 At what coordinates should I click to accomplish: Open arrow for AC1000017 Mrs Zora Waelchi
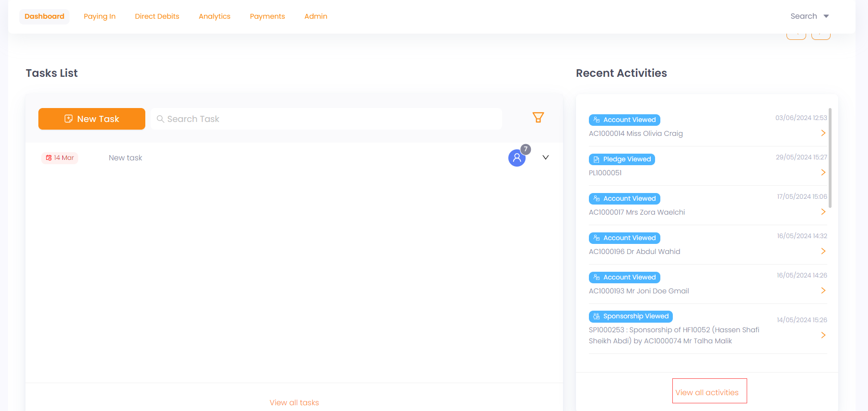click(x=823, y=212)
